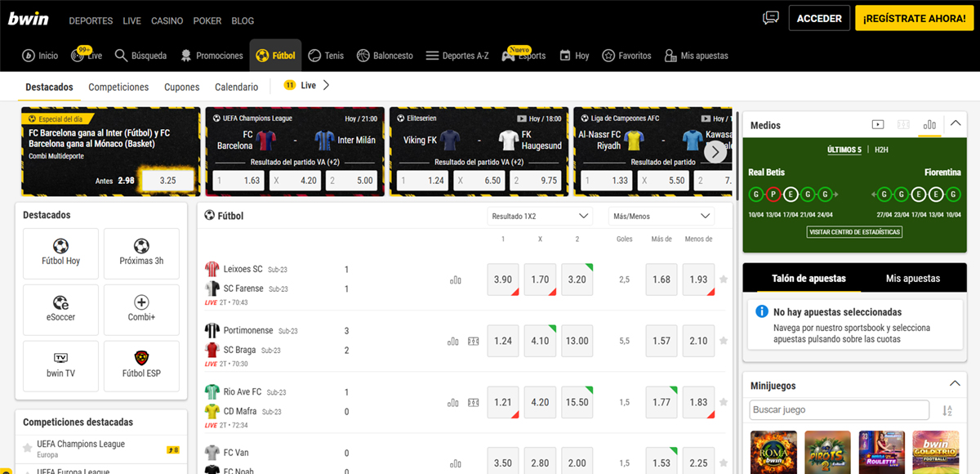Open CASINO in top menu
The image size is (980, 474).
click(167, 20)
